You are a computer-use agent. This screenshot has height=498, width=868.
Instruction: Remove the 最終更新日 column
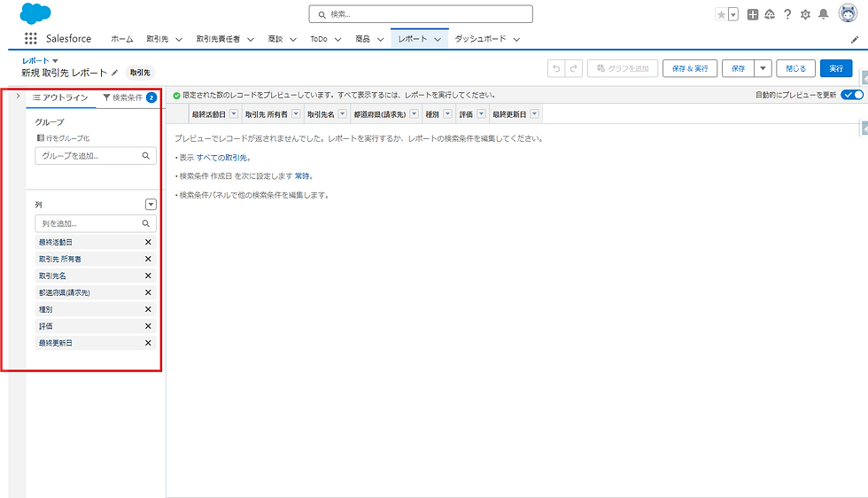(x=148, y=343)
